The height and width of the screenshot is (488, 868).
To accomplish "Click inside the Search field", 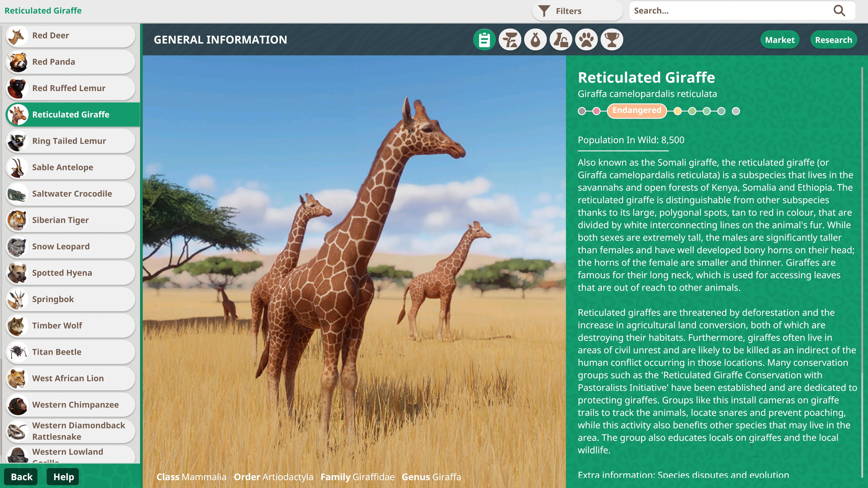I will coord(724,10).
